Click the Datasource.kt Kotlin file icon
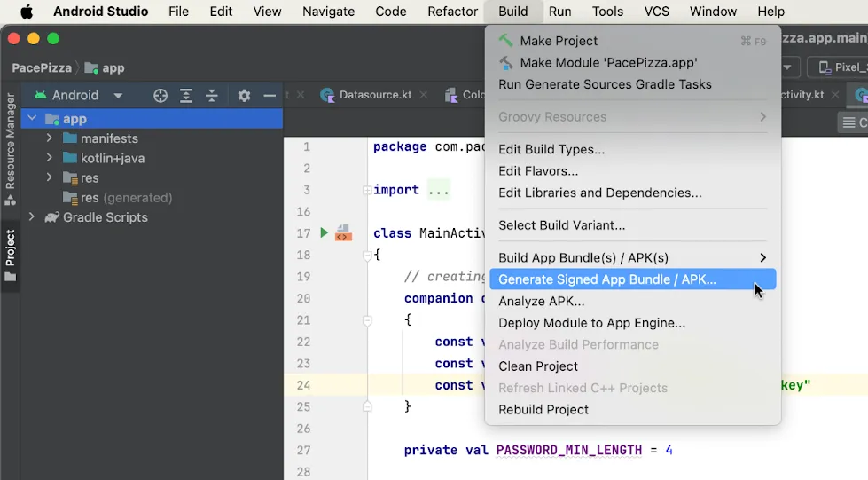868x480 pixels. (327, 95)
